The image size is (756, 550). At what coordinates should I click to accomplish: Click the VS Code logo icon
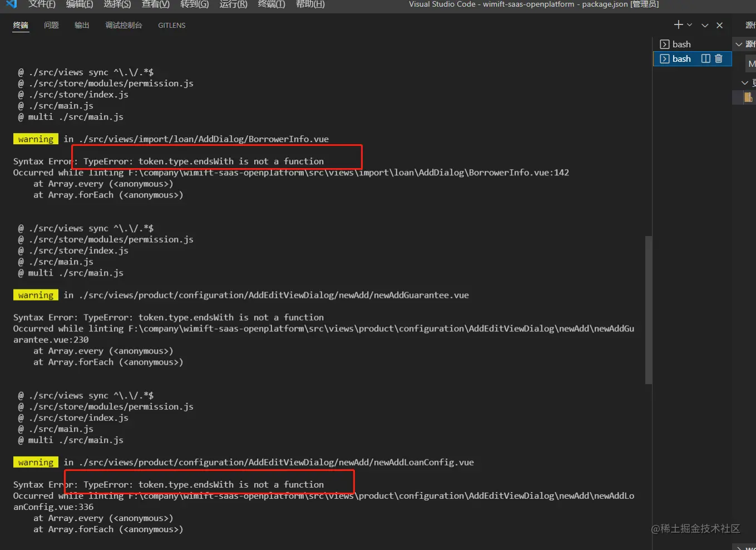click(11, 4)
